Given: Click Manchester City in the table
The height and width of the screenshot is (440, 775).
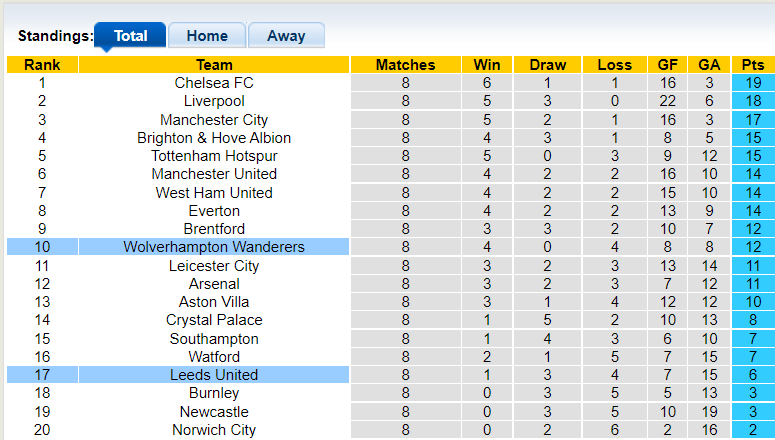Looking at the screenshot, I should (x=214, y=120).
